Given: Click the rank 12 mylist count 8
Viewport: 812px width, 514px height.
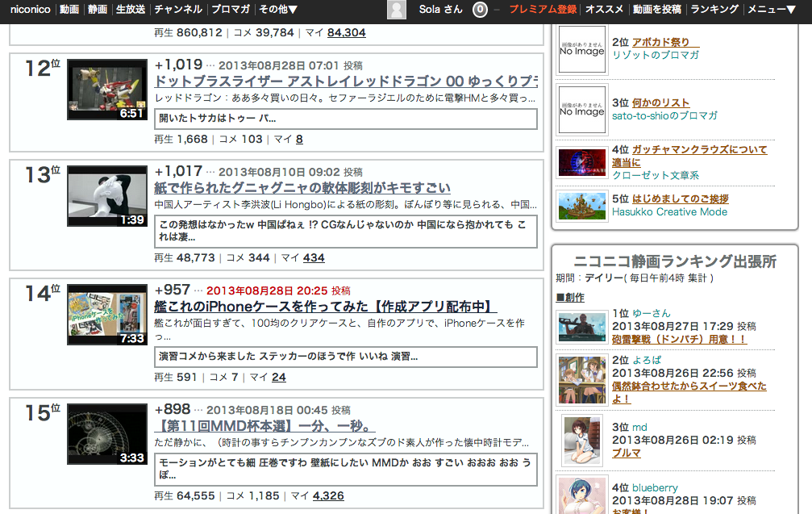Looking at the screenshot, I should click(299, 140).
